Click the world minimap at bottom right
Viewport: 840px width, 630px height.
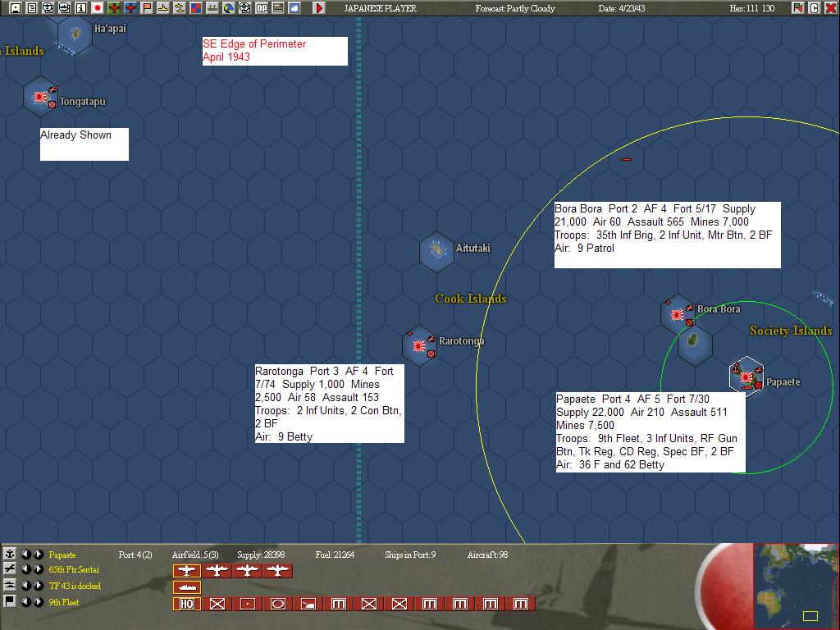click(796, 586)
